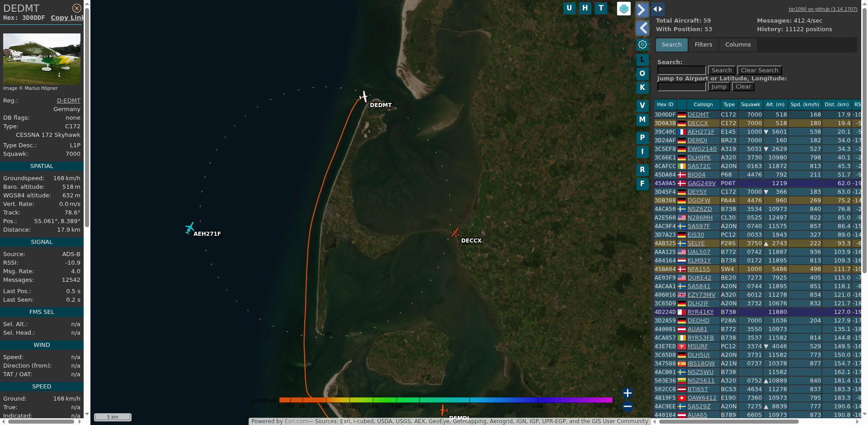This screenshot has height=425, width=868.
Task: Select the DEMDJ aircraft icon on map
Action: point(443,410)
